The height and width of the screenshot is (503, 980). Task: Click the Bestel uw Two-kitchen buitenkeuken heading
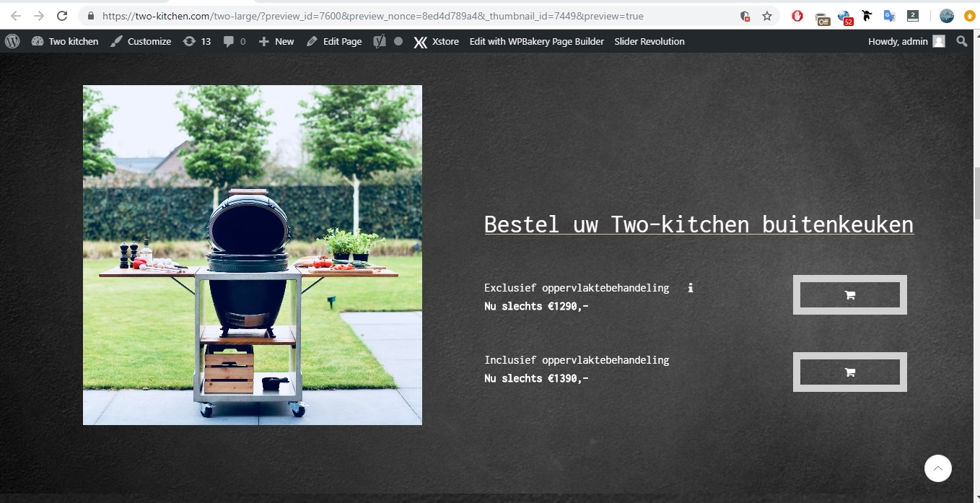(699, 224)
